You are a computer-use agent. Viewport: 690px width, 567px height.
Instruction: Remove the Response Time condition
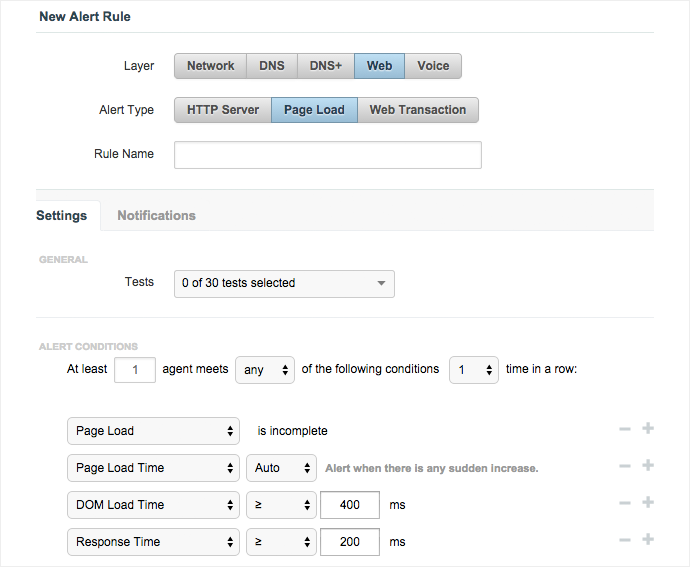pyautogui.click(x=625, y=541)
